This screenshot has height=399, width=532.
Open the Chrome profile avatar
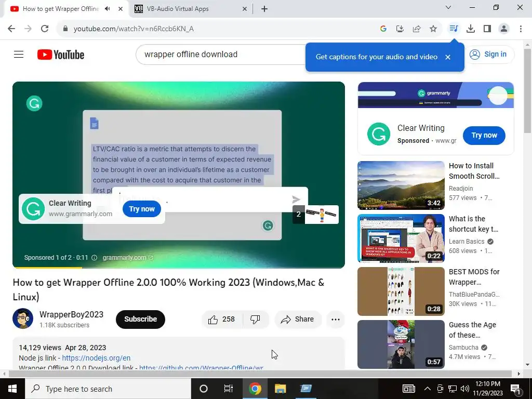coord(504,29)
